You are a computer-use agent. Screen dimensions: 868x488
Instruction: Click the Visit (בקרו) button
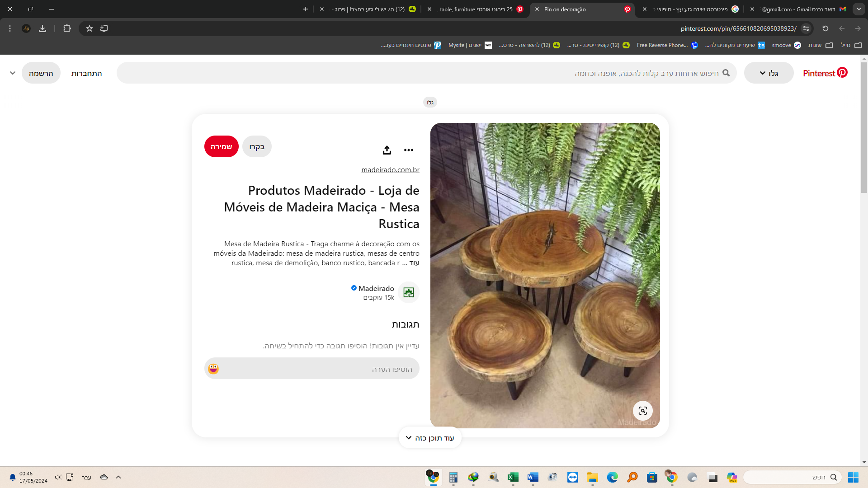tap(257, 146)
